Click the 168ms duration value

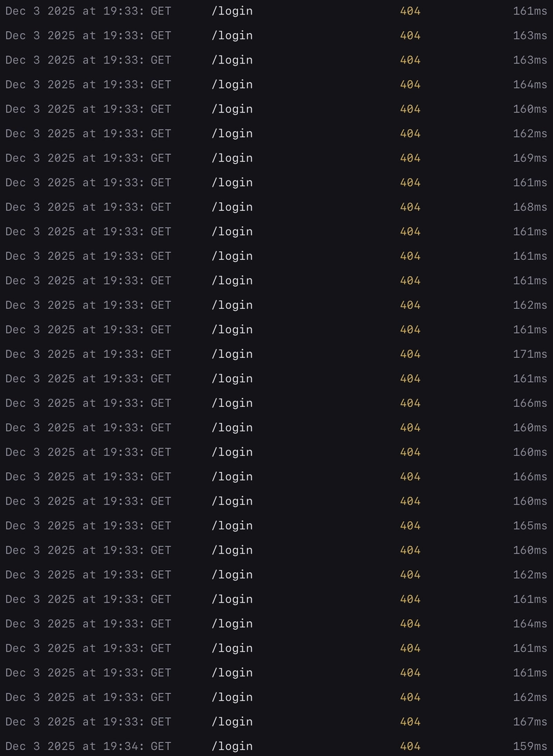pos(529,207)
